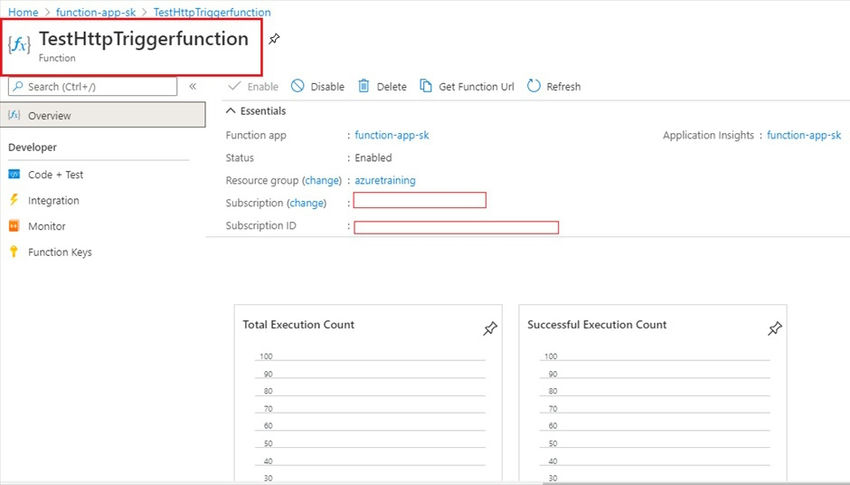850x485 pixels.
Task: Open the Application Insights function-app-sk link
Action: pyautogui.click(x=804, y=135)
